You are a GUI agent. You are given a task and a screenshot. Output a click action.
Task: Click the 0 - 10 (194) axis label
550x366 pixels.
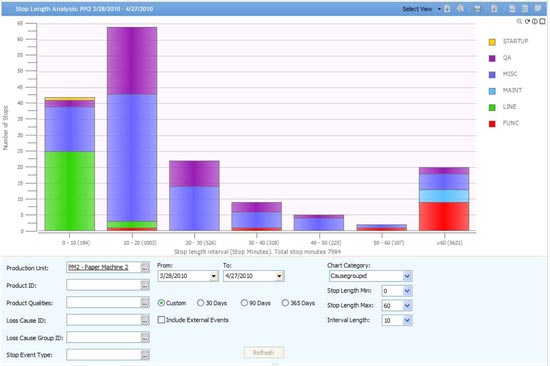[x=76, y=243]
